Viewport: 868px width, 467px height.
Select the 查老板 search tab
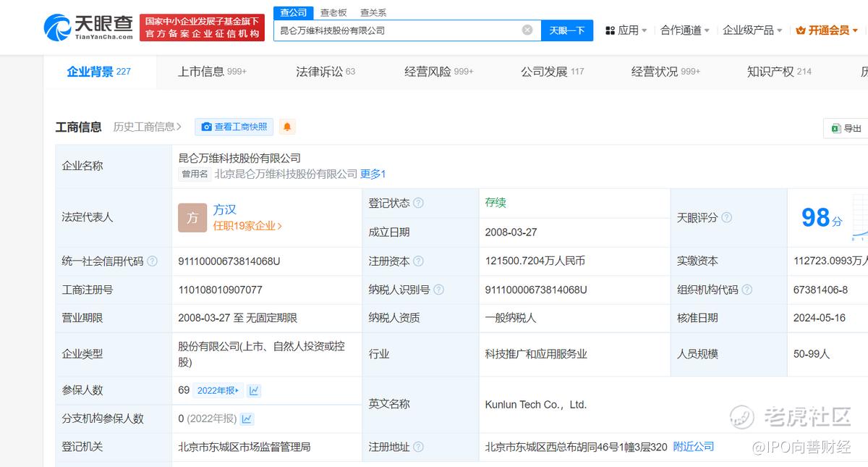click(333, 12)
